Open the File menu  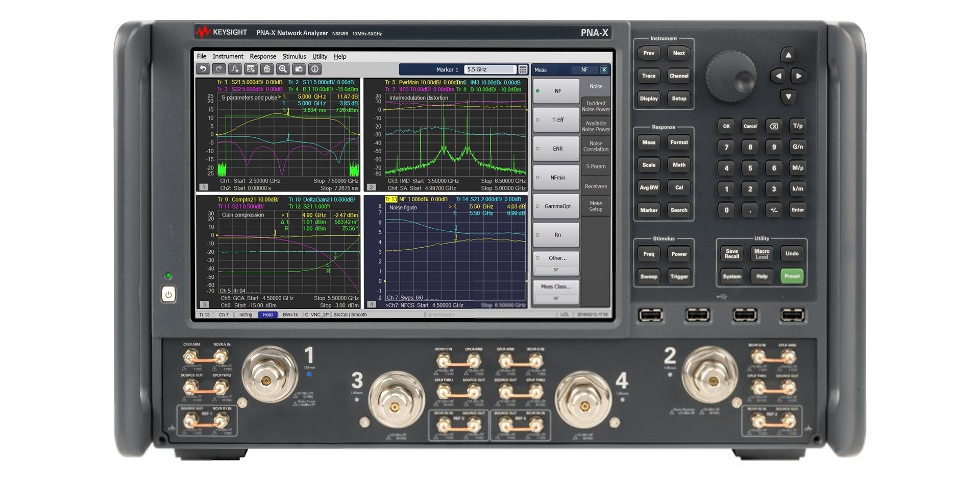pos(202,57)
